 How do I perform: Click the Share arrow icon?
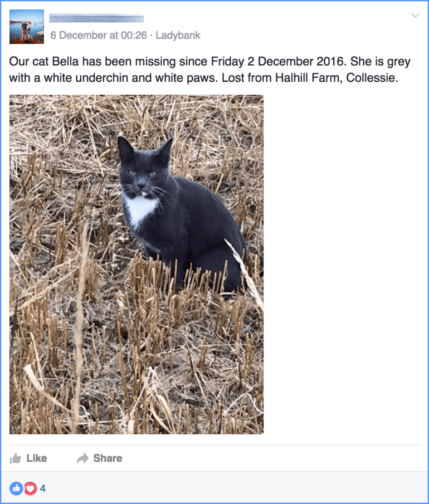[x=82, y=458]
